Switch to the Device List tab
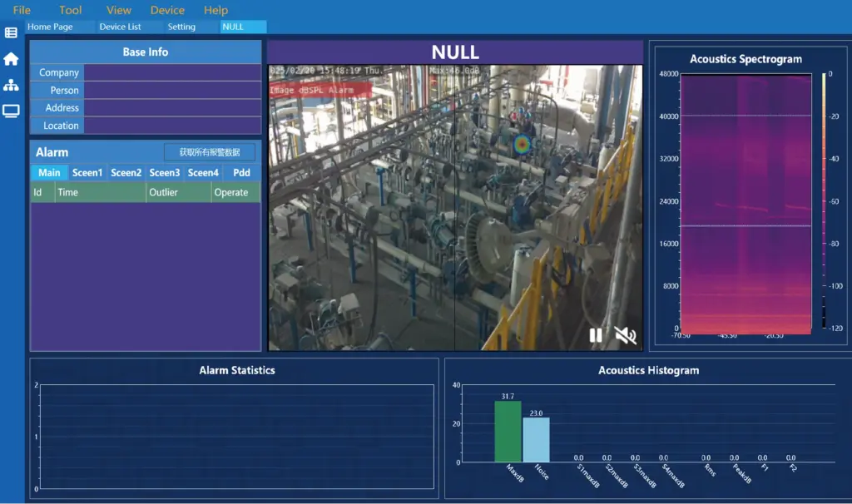Screen dimensions: 852x504 120,27
